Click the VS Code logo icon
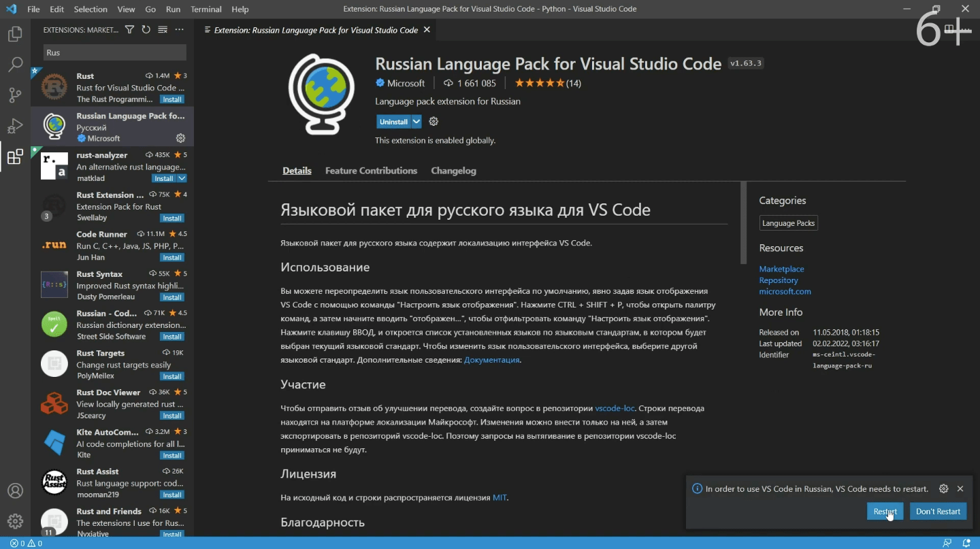Image resolution: width=980 pixels, height=549 pixels. tap(11, 10)
